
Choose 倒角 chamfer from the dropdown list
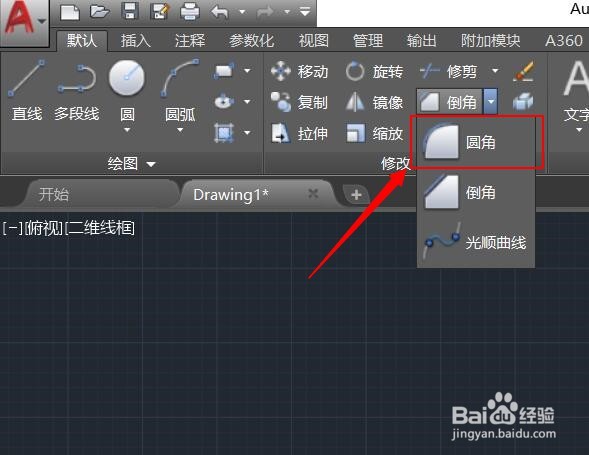476,192
